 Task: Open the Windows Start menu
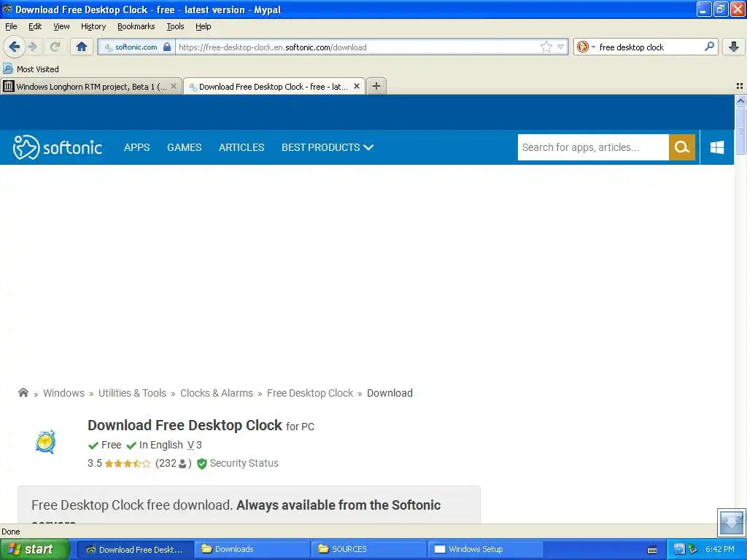(35, 549)
